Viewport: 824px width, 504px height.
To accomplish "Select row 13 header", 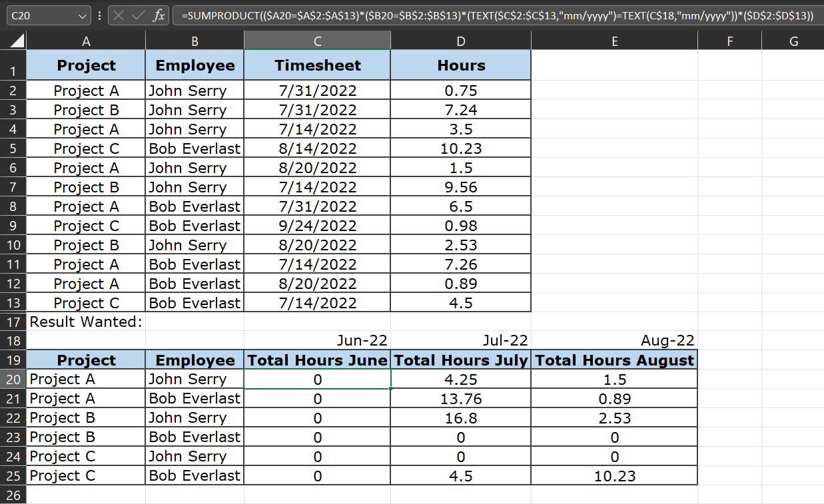I will pyautogui.click(x=13, y=303).
